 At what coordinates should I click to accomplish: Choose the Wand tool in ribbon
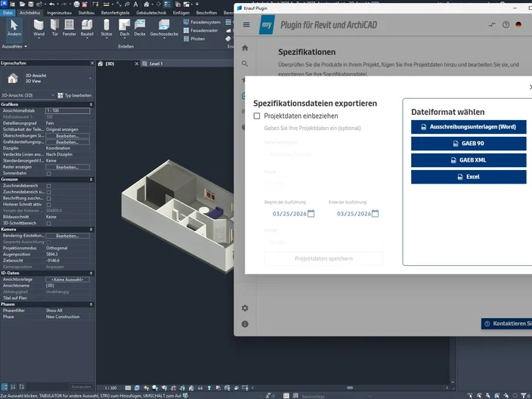point(39,27)
